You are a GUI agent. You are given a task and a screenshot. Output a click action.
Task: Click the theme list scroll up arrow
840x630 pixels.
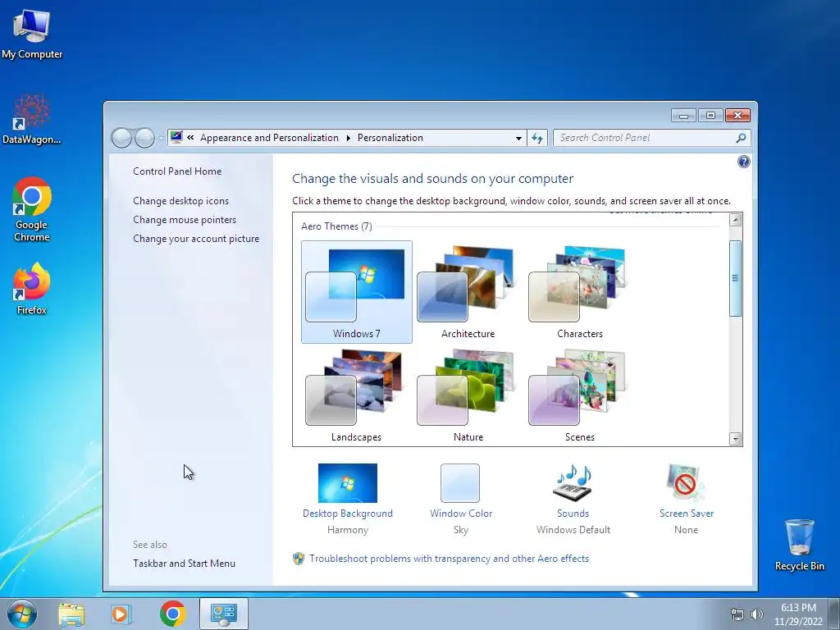[x=736, y=220]
